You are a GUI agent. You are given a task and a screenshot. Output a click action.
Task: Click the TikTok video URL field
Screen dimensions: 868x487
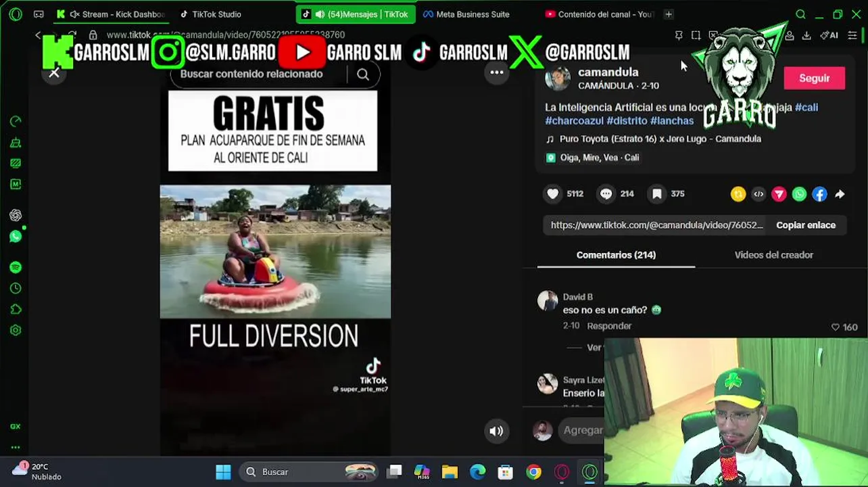click(x=656, y=225)
